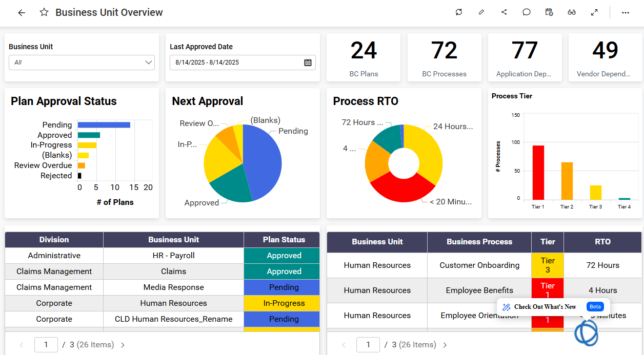Go to next page of the business process table
Viewport: 644px width, 355px height.
(445, 345)
